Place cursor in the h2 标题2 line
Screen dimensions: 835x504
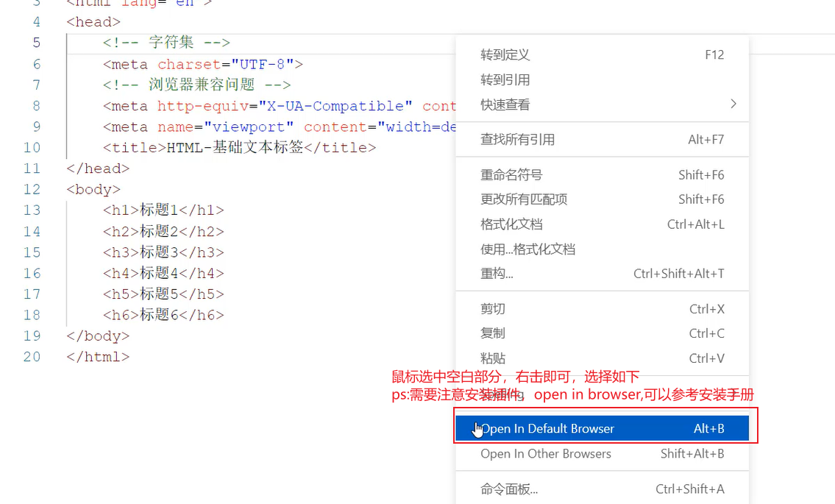[x=163, y=231]
